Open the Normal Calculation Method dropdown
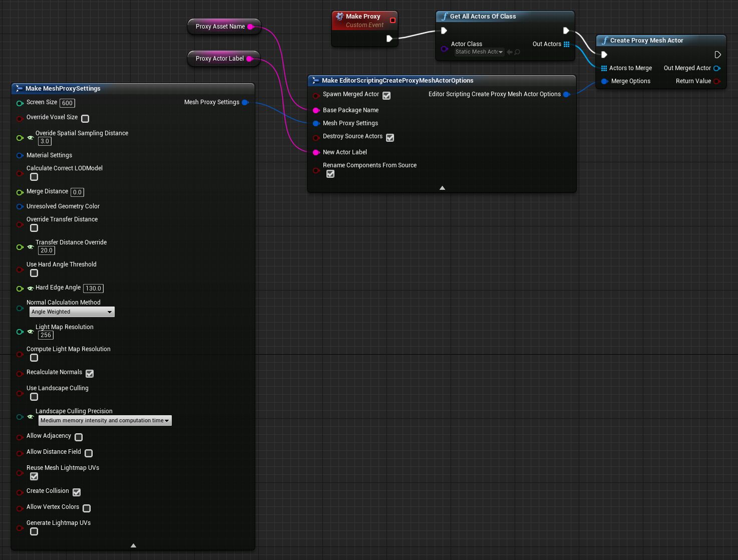Image resolution: width=738 pixels, height=560 pixels. 72,312
